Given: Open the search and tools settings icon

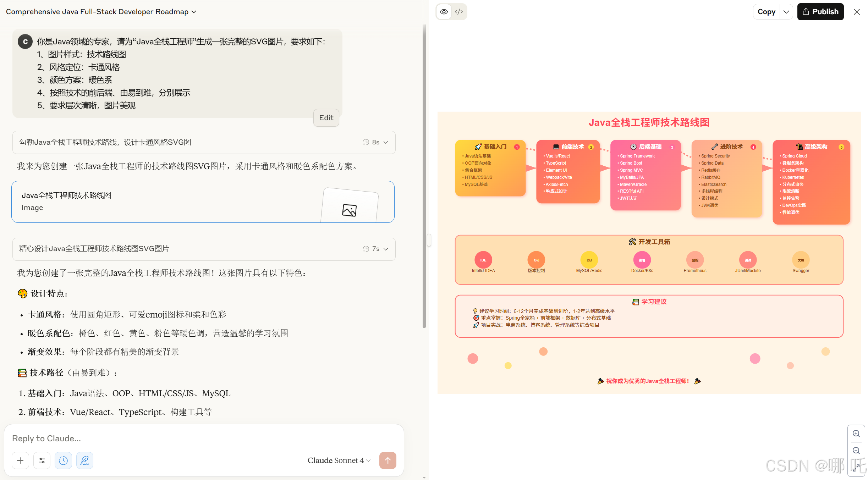Looking at the screenshot, I should pos(42,460).
